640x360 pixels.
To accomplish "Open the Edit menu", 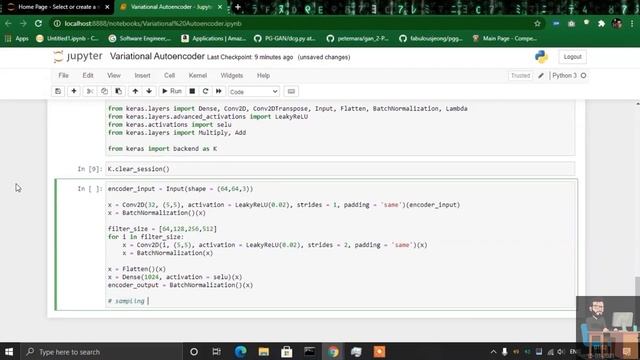I will click(x=88, y=76).
